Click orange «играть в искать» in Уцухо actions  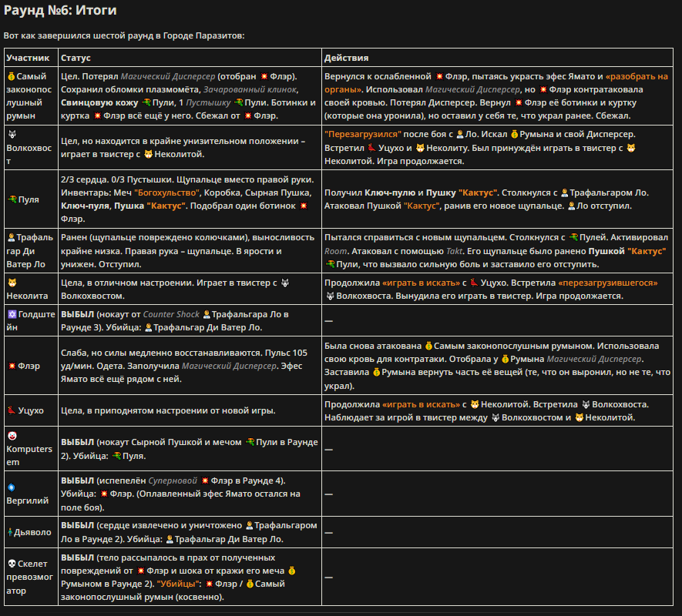coord(421,405)
